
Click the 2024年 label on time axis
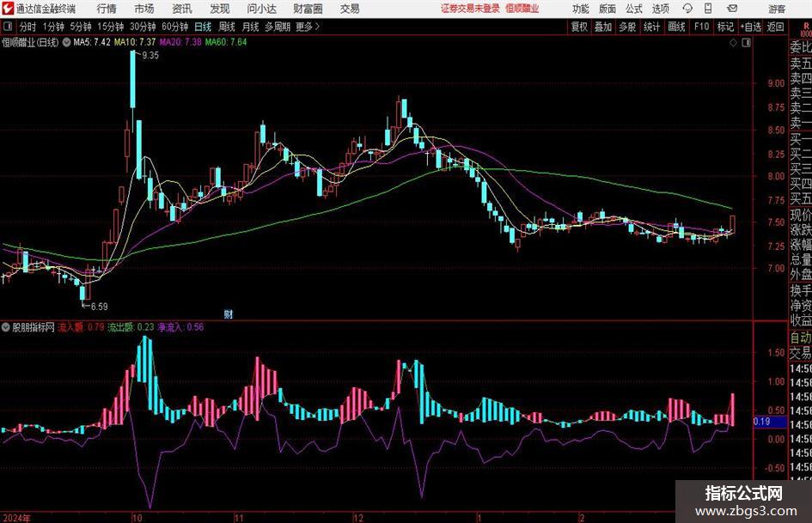click(17, 518)
